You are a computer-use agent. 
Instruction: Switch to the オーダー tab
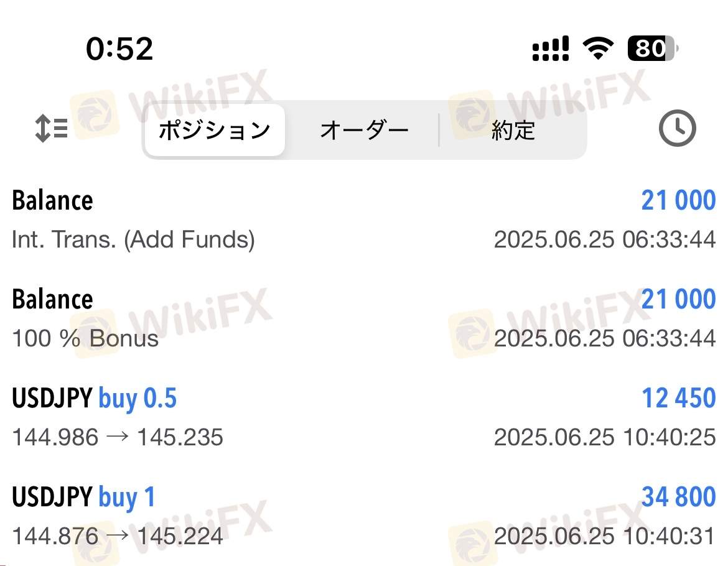pyautogui.click(x=364, y=130)
